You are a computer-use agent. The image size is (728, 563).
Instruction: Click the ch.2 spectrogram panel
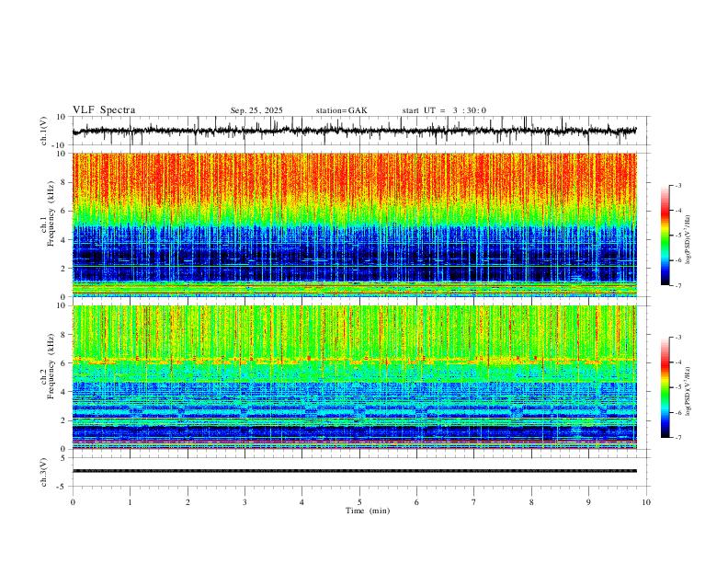click(354, 377)
